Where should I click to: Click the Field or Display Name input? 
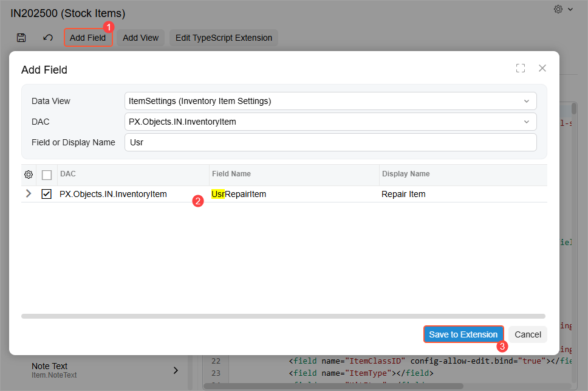pos(330,142)
